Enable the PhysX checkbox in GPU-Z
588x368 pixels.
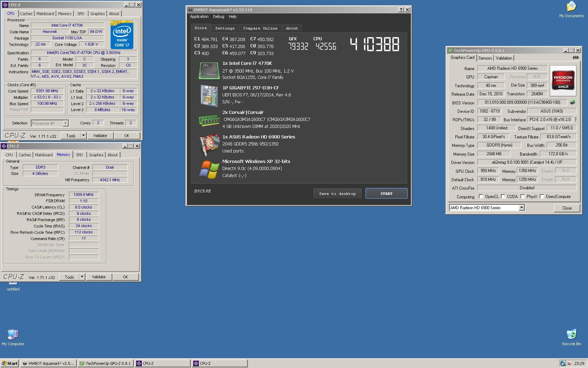tap(523, 197)
